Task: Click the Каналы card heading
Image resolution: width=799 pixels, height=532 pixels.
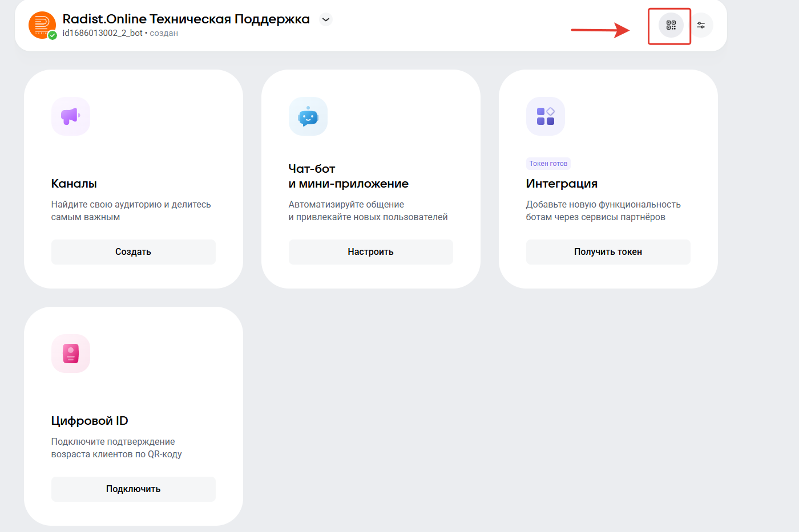Action: [x=74, y=184]
